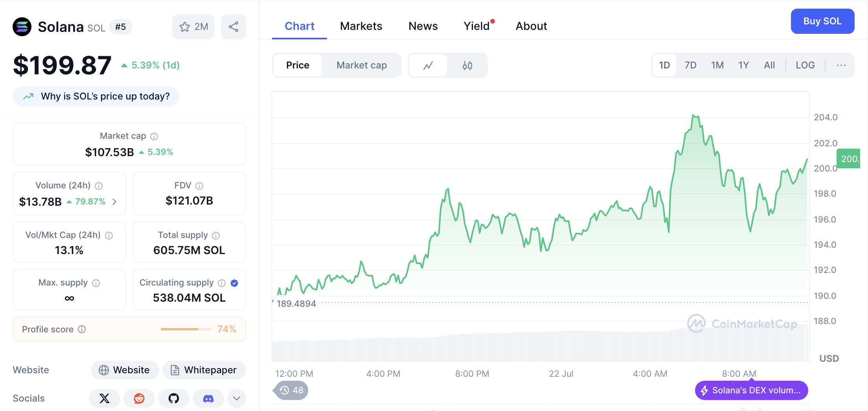Select the 1D time range
This screenshot has width=868, height=411.
(x=664, y=65)
